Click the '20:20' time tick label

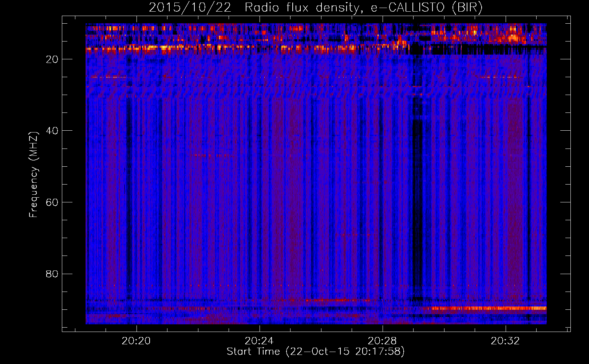click(x=136, y=341)
